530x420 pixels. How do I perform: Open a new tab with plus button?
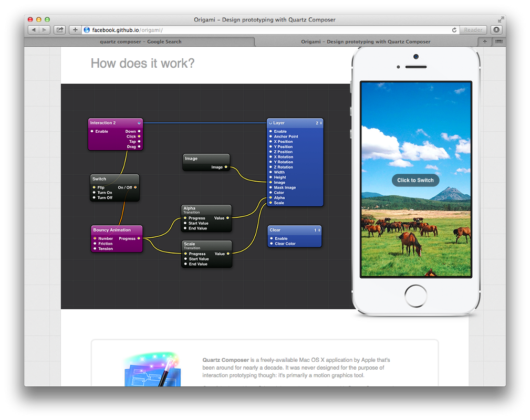tap(484, 41)
